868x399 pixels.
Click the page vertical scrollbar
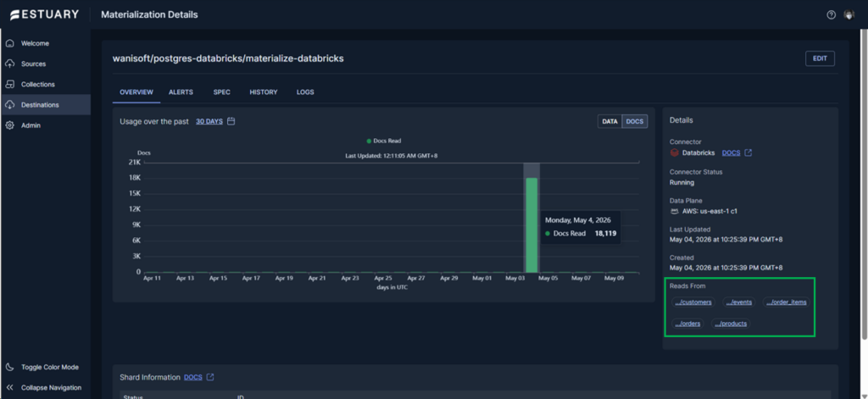tap(865, 183)
